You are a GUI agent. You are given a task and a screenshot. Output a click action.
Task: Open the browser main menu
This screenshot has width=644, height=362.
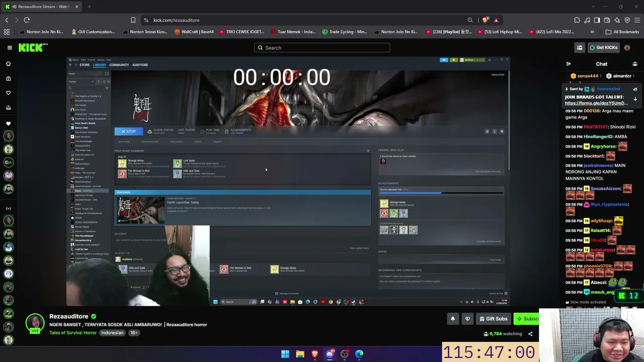point(637,20)
